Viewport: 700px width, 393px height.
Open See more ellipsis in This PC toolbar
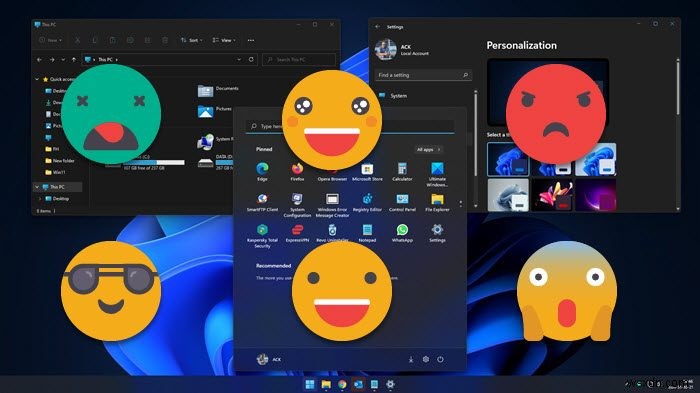(x=251, y=40)
